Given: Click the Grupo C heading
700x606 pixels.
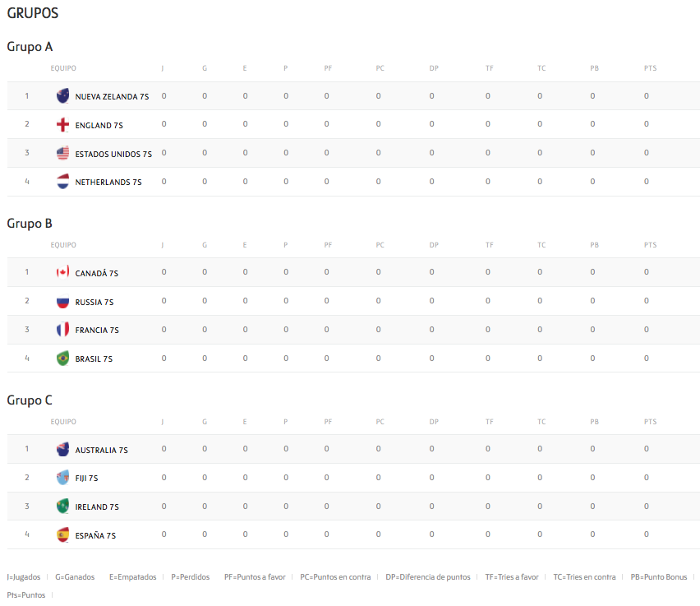Looking at the screenshot, I should (x=30, y=400).
